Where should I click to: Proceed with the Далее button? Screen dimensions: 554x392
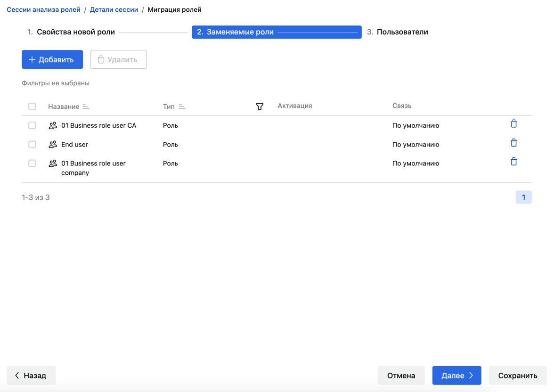[457, 376]
